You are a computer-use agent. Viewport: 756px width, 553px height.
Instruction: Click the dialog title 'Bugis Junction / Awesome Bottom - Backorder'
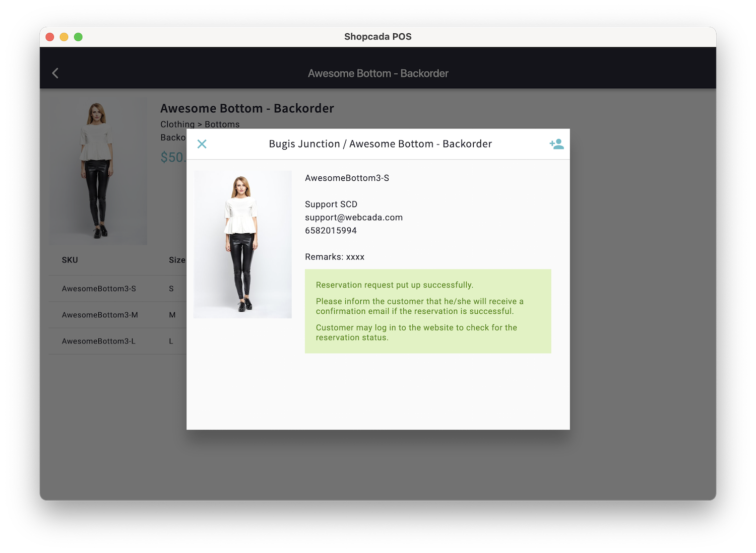tap(381, 144)
